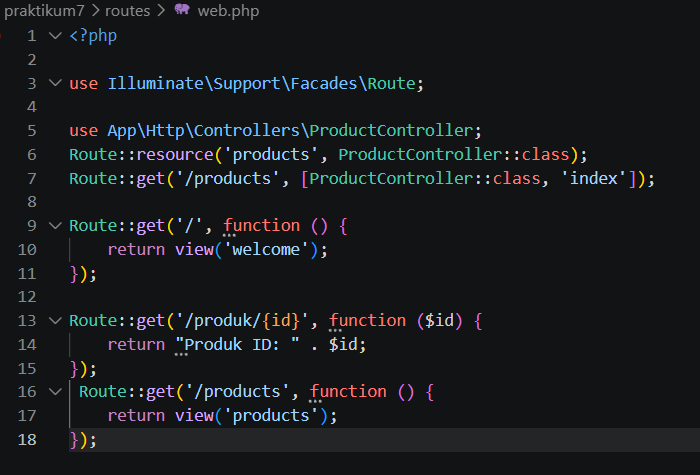Click ProductController on line 7
This screenshot has height=475, width=700.
coord(391,178)
